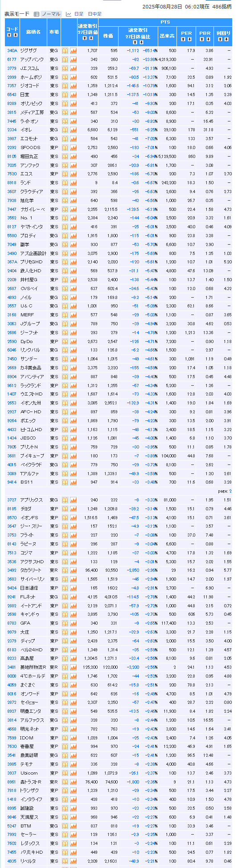238x868 pixels.
Task: Click the 486銘柄 count text
Action: tap(222, 7)
